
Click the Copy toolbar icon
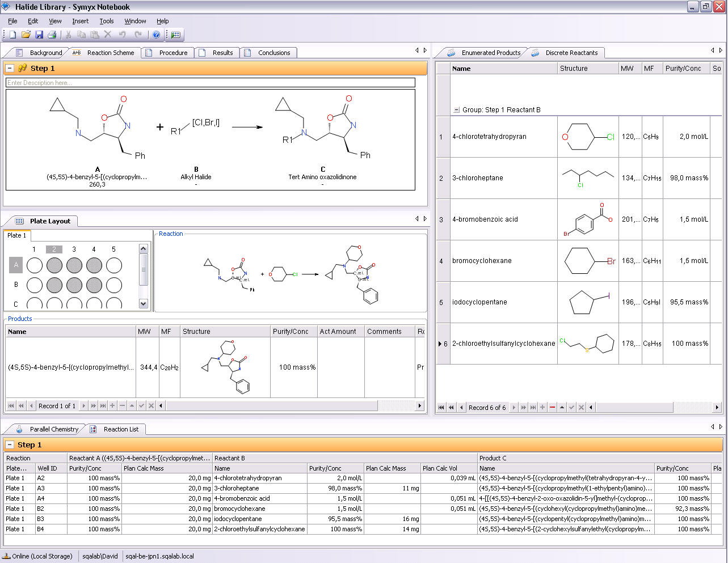tap(81, 35)
